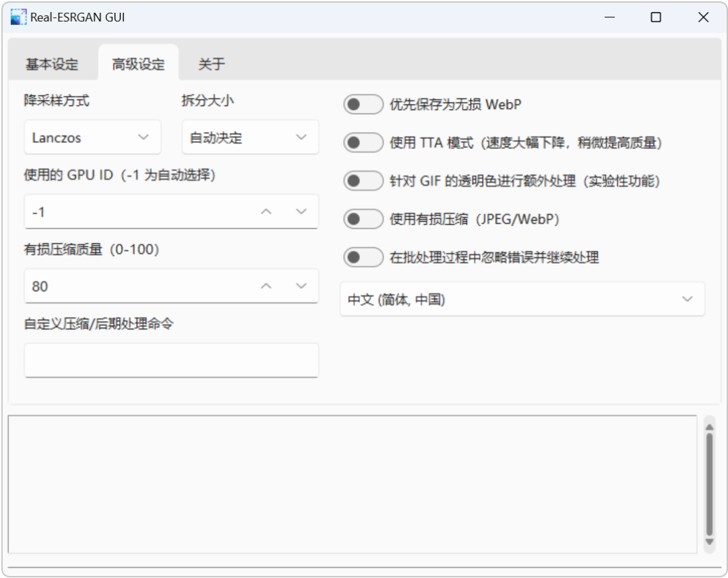Click the Real-ESRGAN GUI app icon in title bar

tap(19, 17)
